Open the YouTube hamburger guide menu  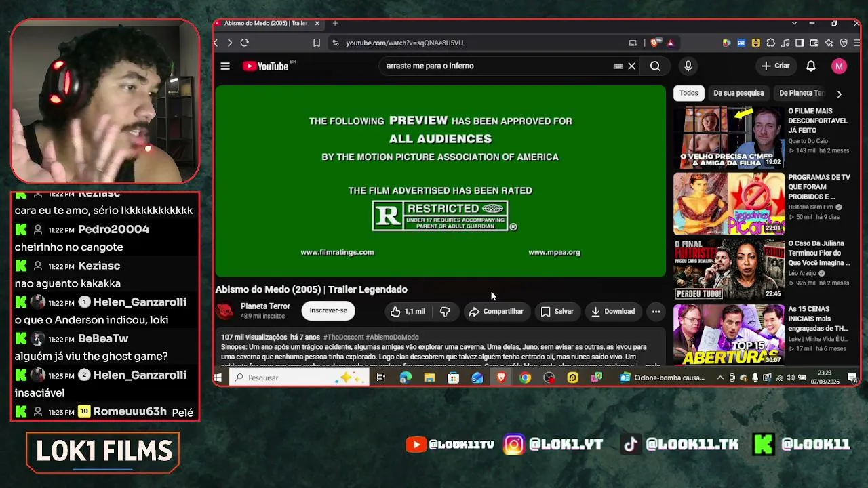(225, 66)
